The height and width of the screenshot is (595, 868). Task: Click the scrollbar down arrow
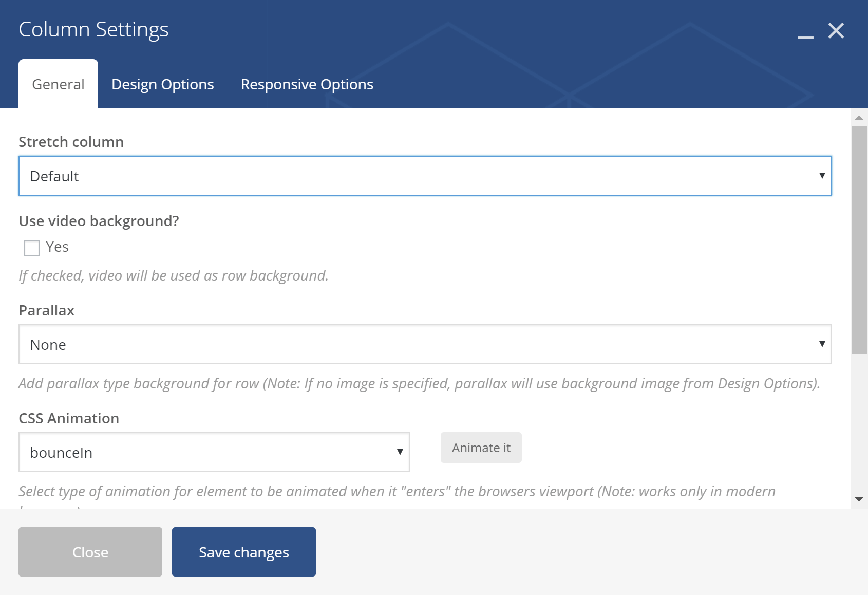click(x=859, y=499)
